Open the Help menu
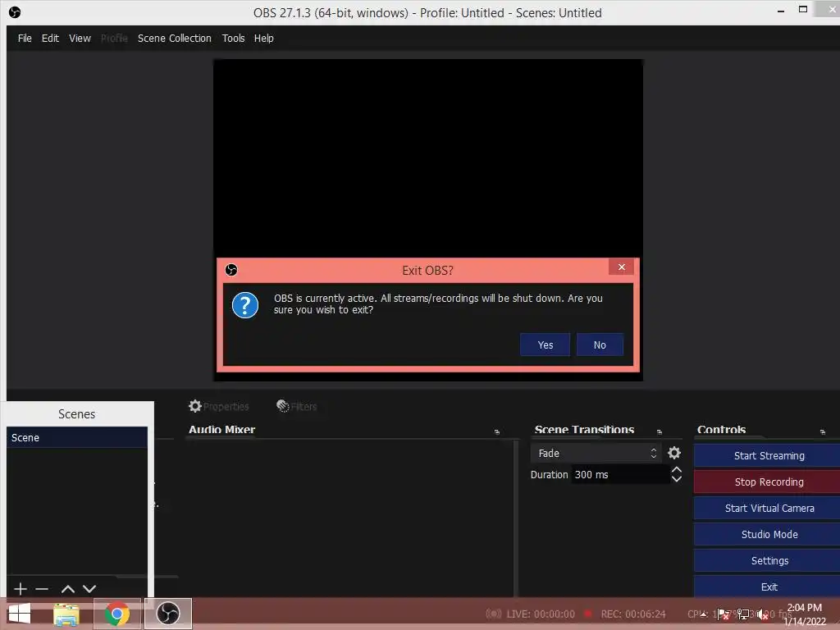Screen dimensions: 840x630 (x=263, y=38)
